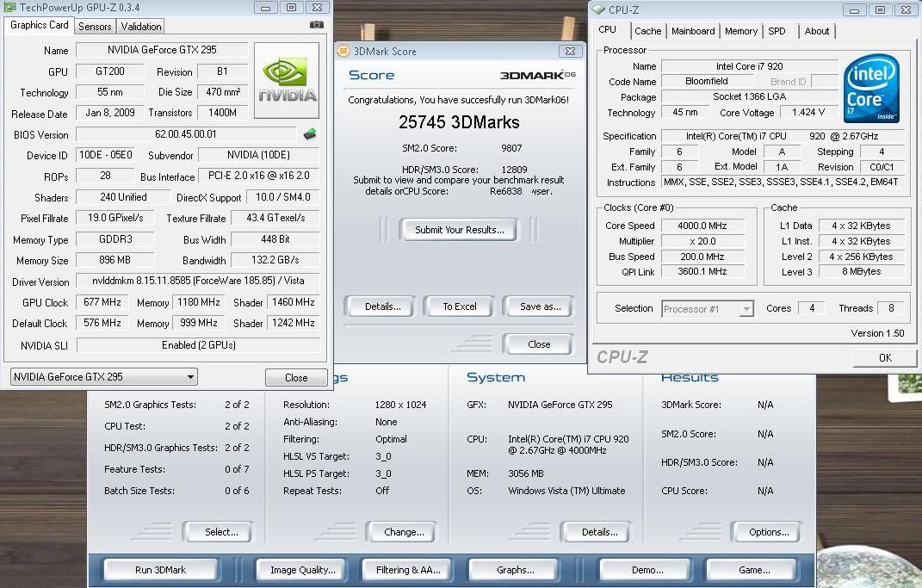
Task: Launch the Game button
Action: pyautogui.click(x=754, y=570)
